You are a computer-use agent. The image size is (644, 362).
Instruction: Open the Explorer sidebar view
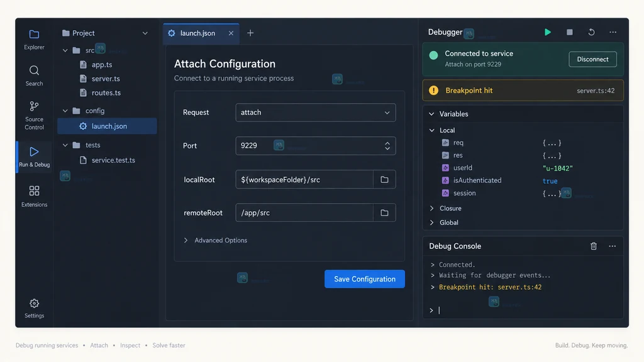tap(34, 40)
